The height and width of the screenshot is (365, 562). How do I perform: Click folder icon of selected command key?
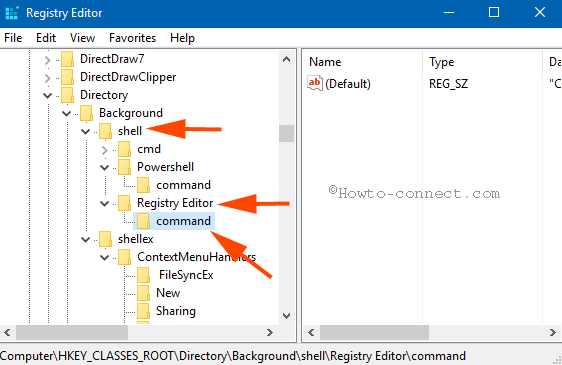(x=143, y=221)
